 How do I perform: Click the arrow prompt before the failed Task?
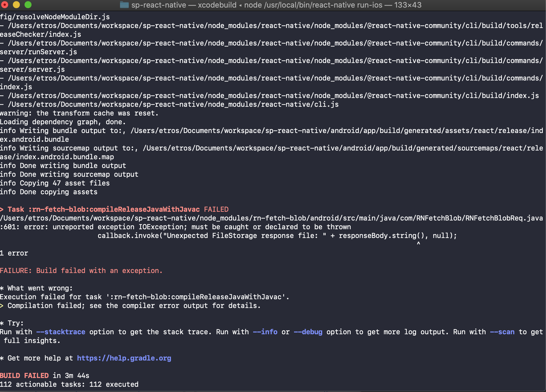coord(2,209)
